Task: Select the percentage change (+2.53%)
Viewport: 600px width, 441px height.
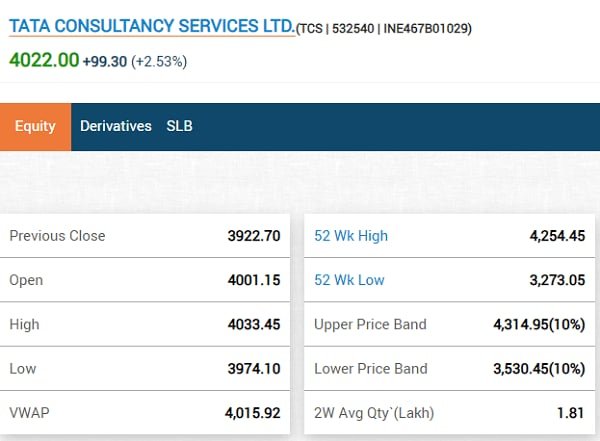Action: 159,62
